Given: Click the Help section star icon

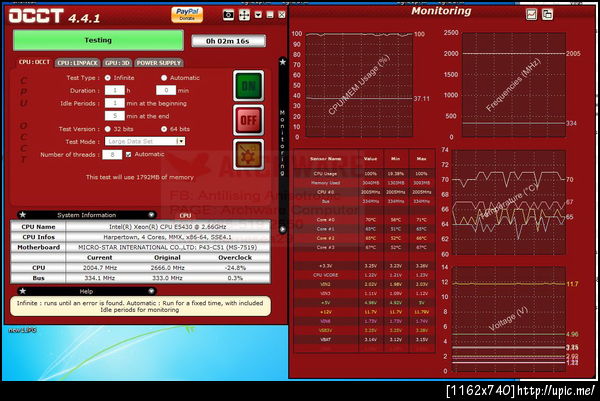Looking at the screenshot, I should (23, 291).
